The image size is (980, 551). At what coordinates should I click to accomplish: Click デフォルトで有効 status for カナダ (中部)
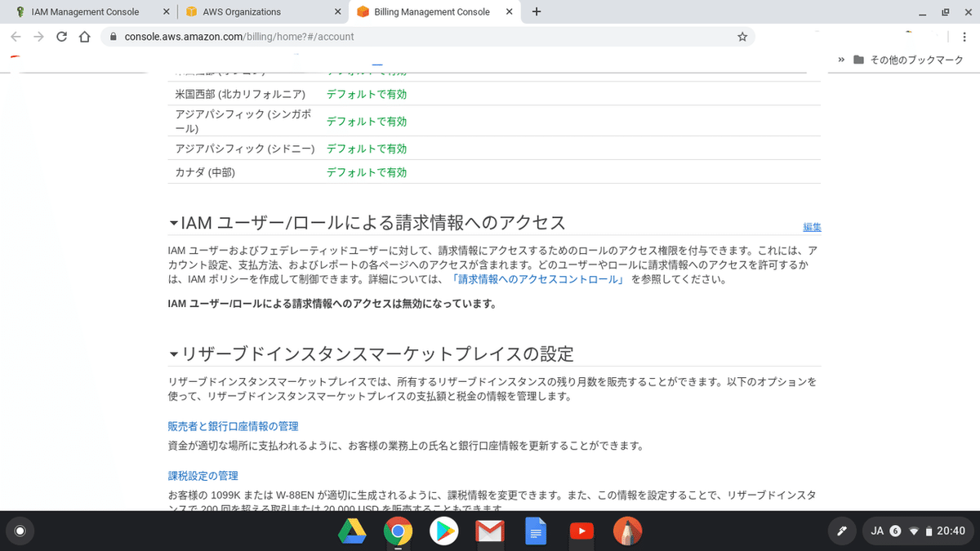click(x=367, y=172)
